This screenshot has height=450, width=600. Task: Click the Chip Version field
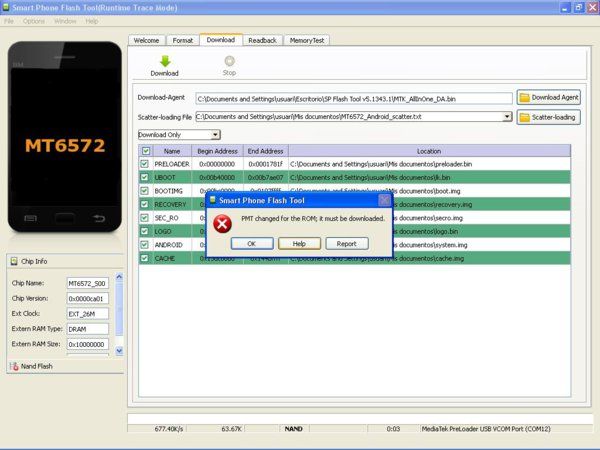(x=88, y=298)
